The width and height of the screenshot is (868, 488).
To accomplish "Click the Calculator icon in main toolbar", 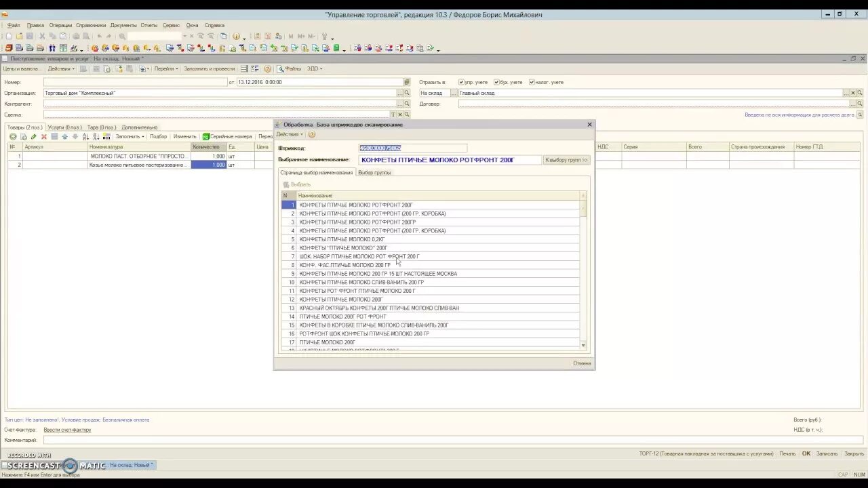I will pyautogui.click(x=256, y=36).
